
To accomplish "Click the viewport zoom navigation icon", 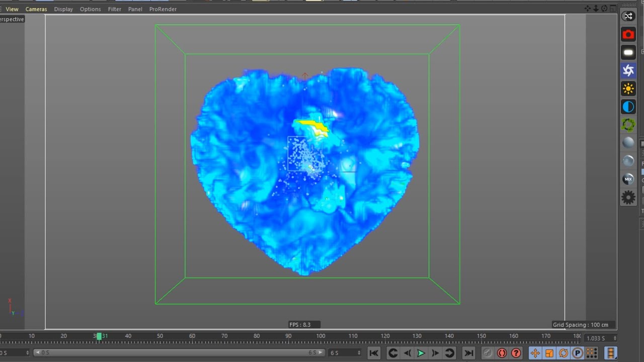I will [596, 9].
